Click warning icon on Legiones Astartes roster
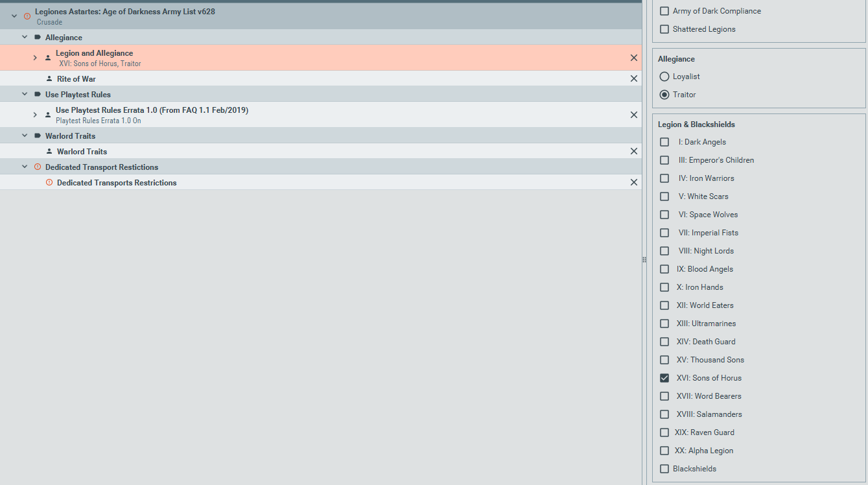This screenshot has width=868, height=485. pos(27,16)
